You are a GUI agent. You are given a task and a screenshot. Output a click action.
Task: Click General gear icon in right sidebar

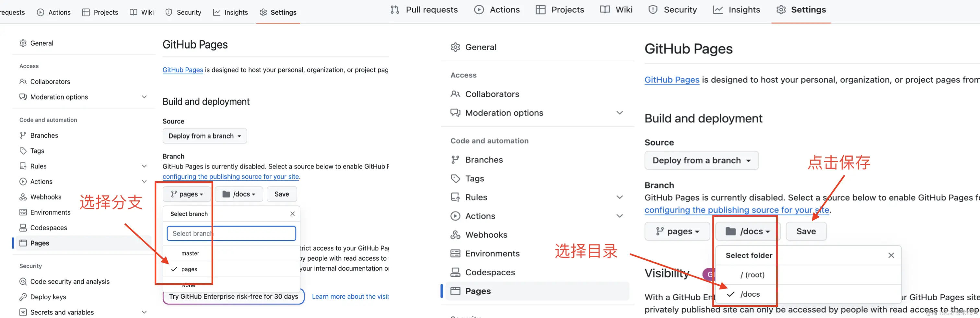click(x=455, y=47)
